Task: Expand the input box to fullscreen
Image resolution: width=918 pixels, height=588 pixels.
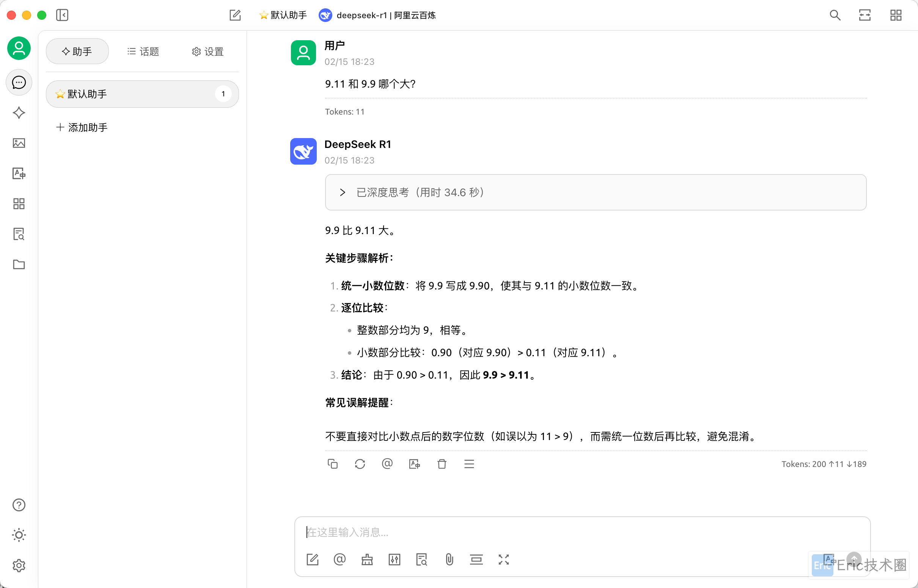Action: point(504,560)
